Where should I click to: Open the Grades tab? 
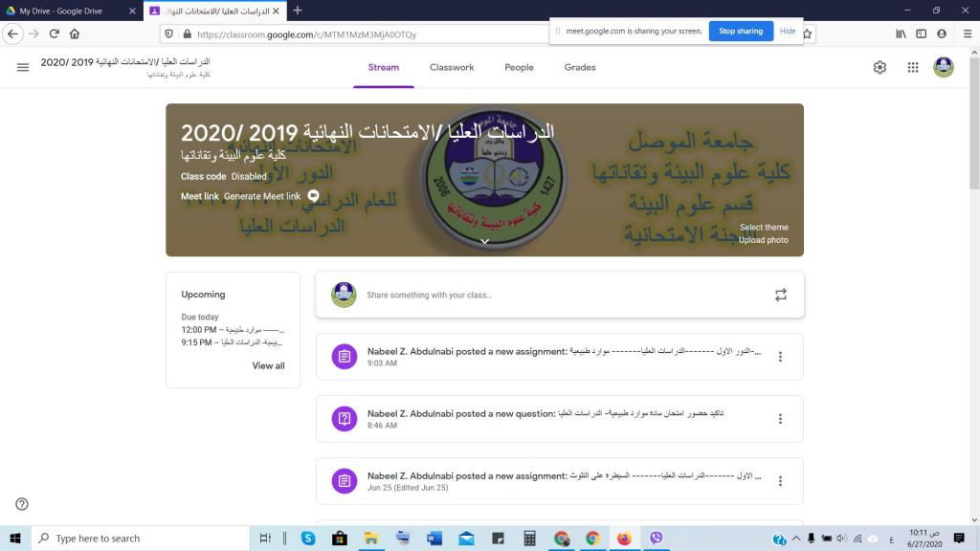click(580, 67)
